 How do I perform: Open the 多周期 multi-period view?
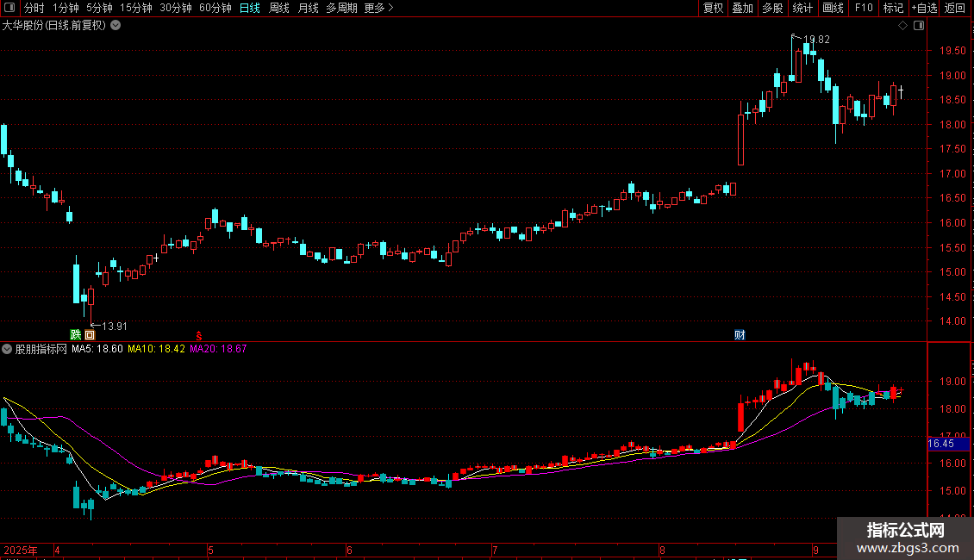click(341, 8)
